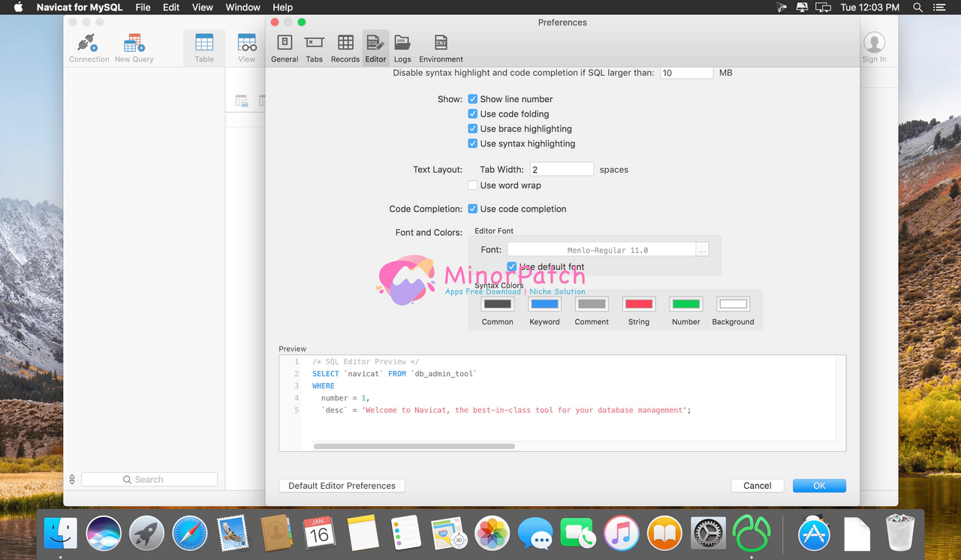Screen dimensions: 961x560
Task: Open the Tabs preferences pane
Action: tap(315, 48)
